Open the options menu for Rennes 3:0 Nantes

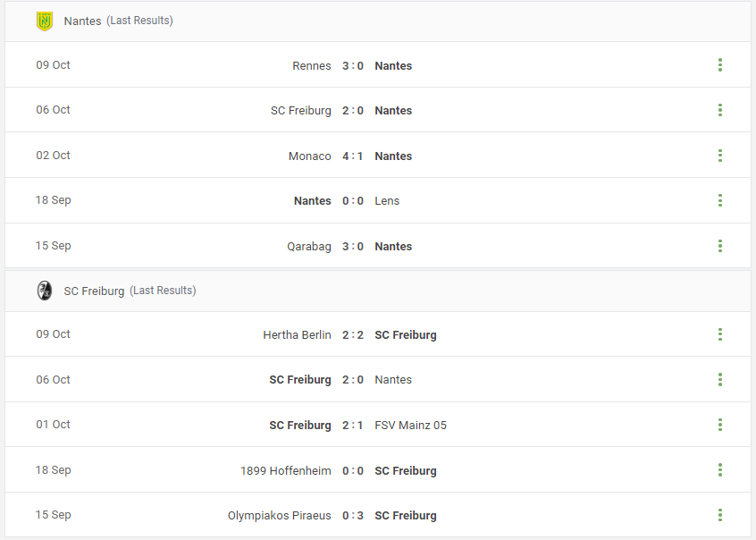720,65
